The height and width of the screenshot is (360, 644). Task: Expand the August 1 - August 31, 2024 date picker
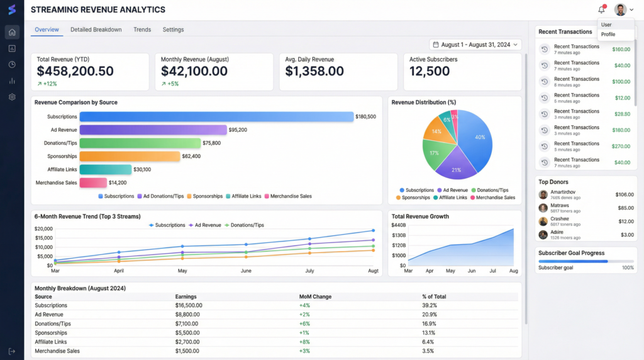coord(475,45)
